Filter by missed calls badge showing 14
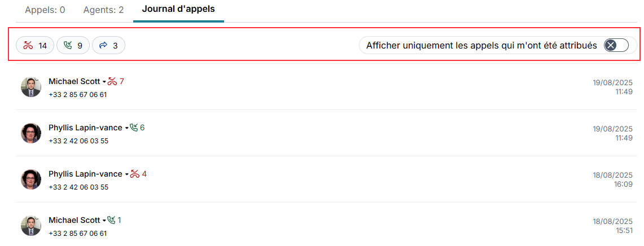This screenshot has width=644, height=246. (x=35, y=46)
